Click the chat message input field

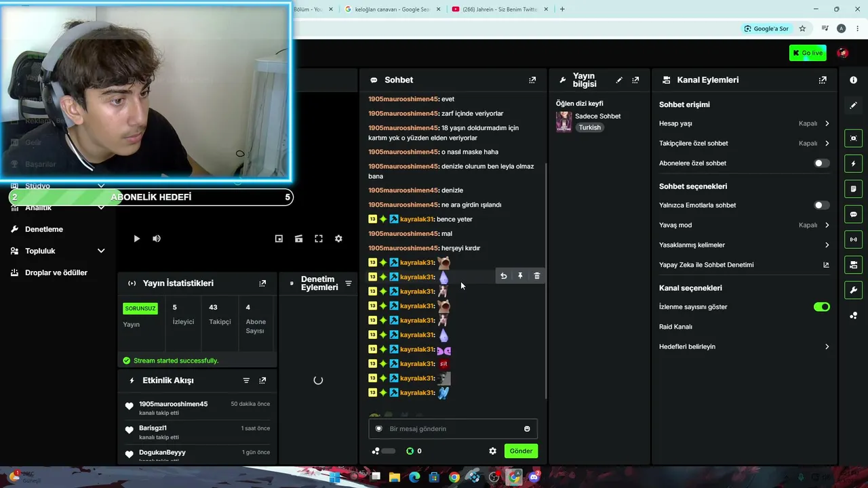[x=453, y=429]
